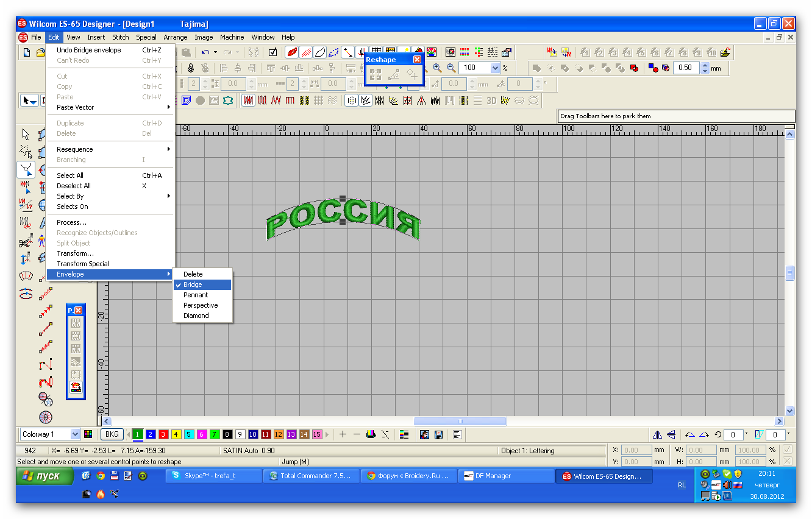Click the Mirror Horizontal icon near rotation field
This screenshot has width=812, height=519.
tap(657, 434)
